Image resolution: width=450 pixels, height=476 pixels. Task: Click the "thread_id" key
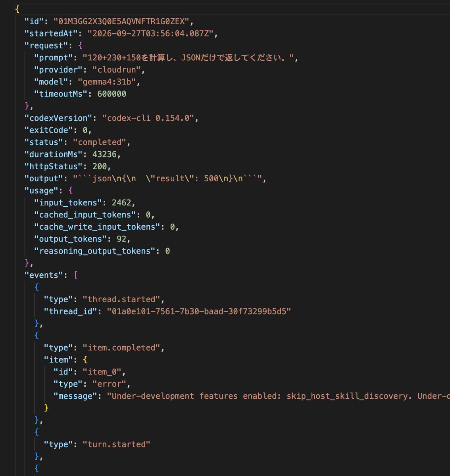pos(70,311)
